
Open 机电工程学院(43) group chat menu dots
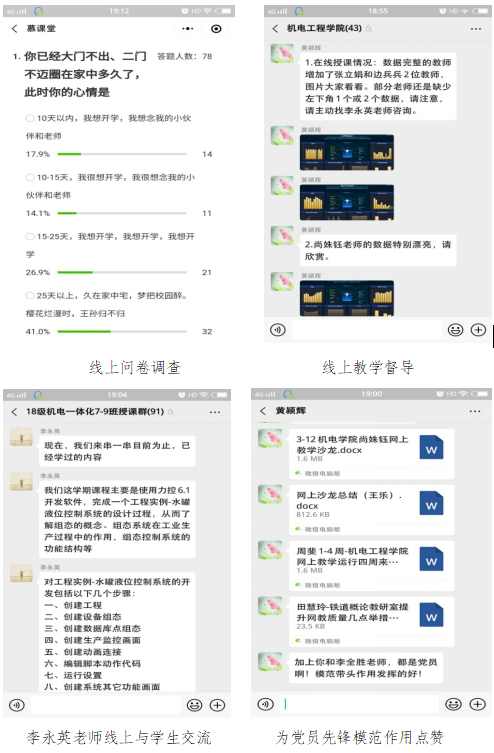[x=475, y=29]
